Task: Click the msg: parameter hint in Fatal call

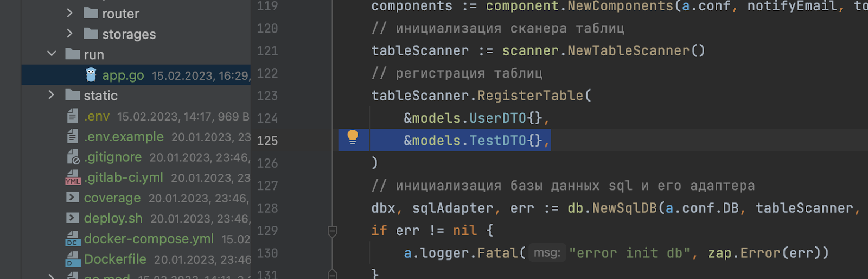Action: (x=547, y=253)
